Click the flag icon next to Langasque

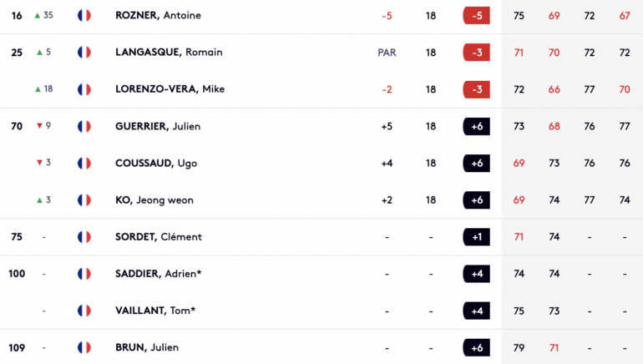pyautogui.click(x=84, y=53)
